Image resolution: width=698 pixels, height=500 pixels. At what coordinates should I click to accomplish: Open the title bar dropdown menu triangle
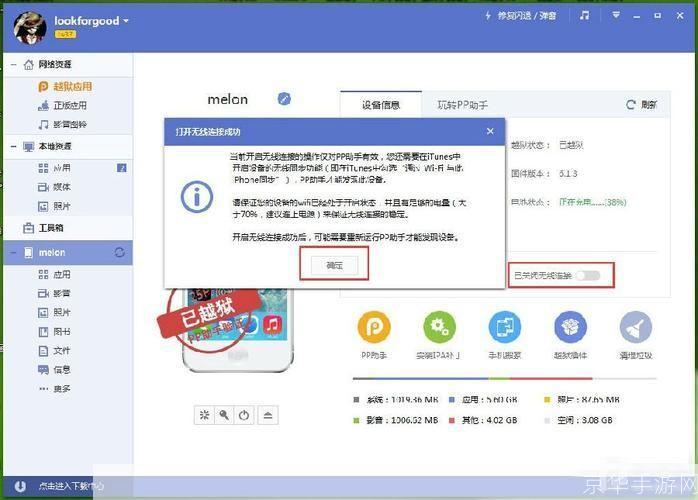pyautogui.click(x=616, y=15)
